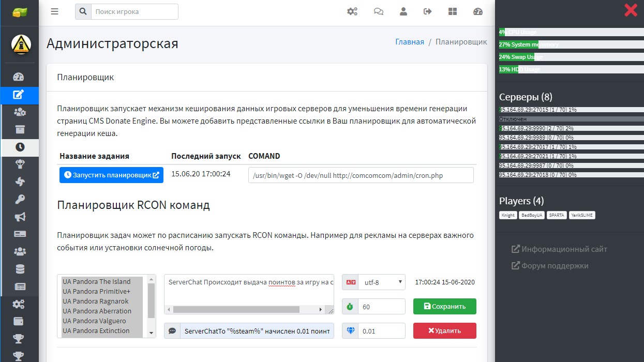Click the red Удалить button
This screenshot has width=644, height=362.
pyautogui.click(x=444, y=330)
